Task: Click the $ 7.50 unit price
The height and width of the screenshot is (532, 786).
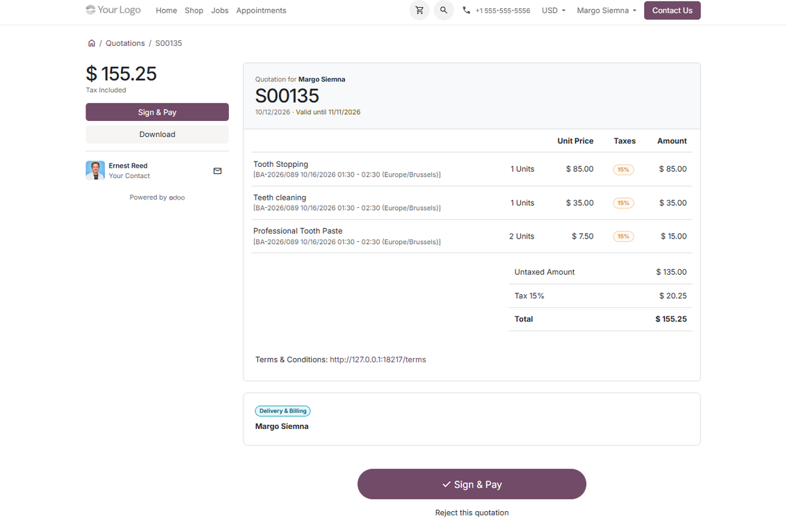Action: [x=582, y=236]
